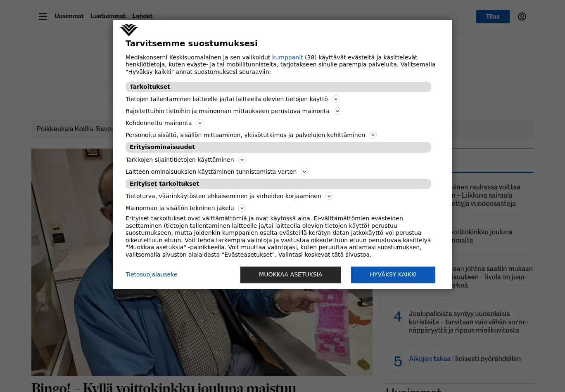Expand the 'Kohdennettu mainonta' chevron
This screenshot has width=565, height=392.
[200, 123]
